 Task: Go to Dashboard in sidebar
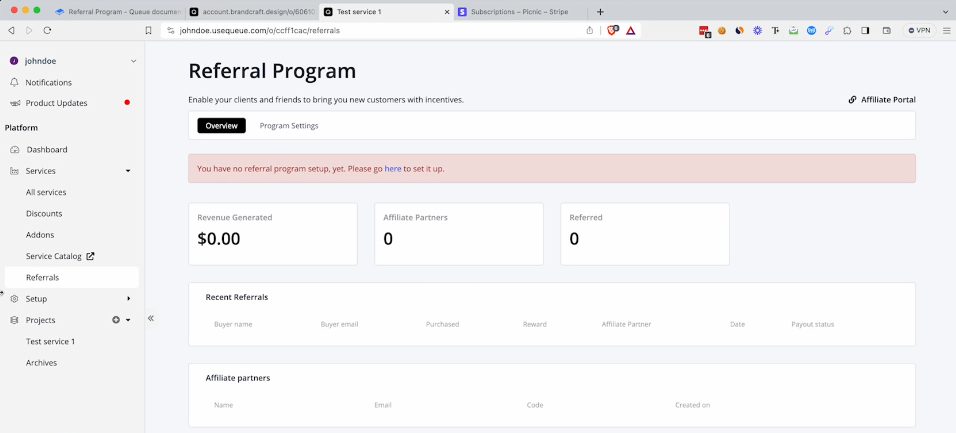(46, 149)
